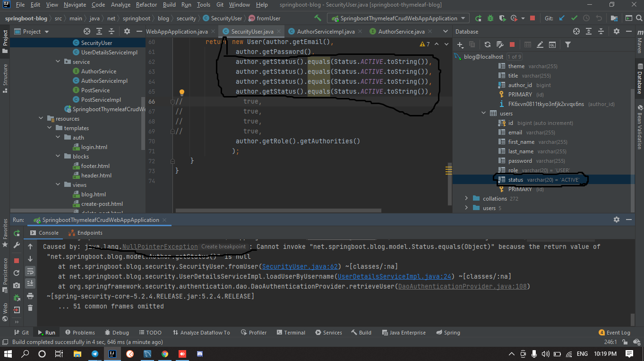
Task: Clear console with the trash icon
Action: (30, 308)
